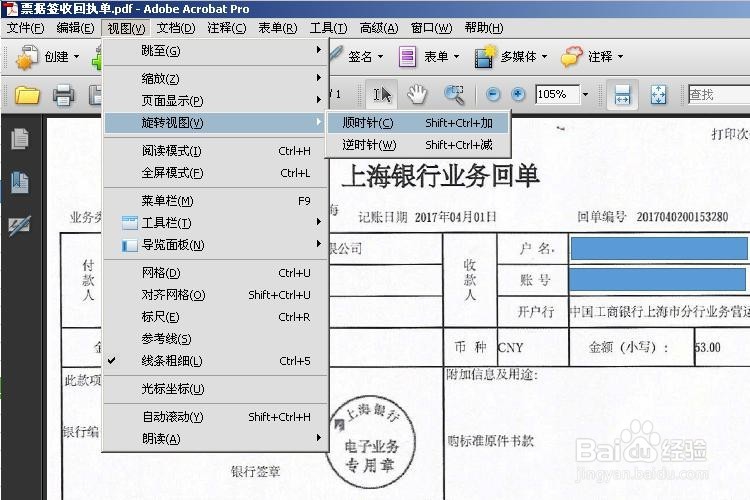Open the Window (窗口) menu

pos(431,28)
